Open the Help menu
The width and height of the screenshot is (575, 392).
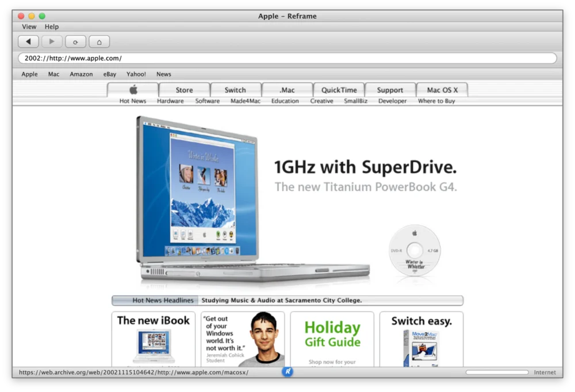tap(52, 27)
